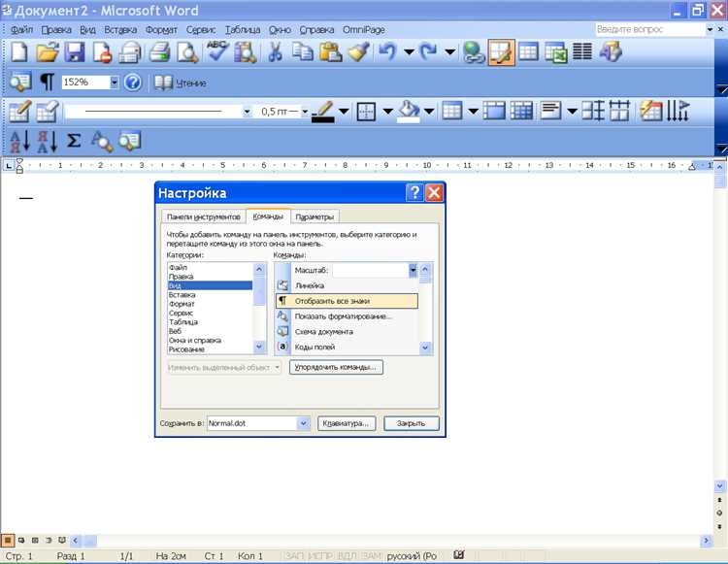The height and width of the screenshot is (564, 728).
Task: Switch to Reading layout button
Action: click(180, 83)
